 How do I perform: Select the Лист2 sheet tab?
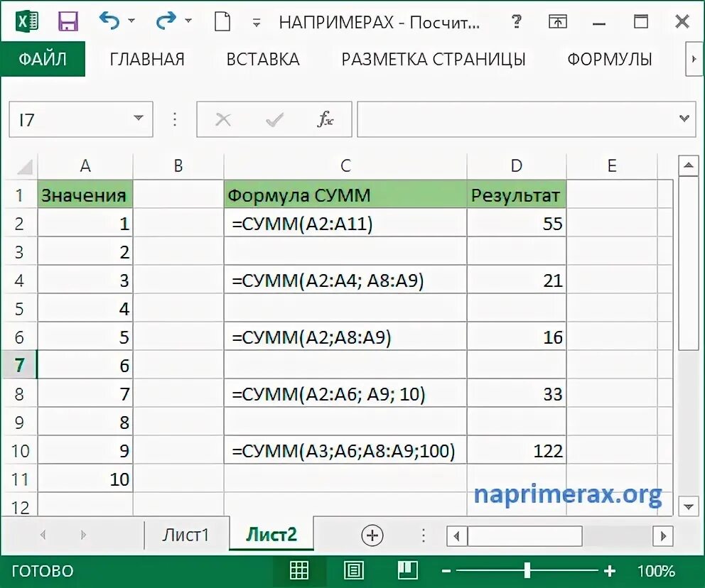pyautogui.click(x=271, y=534)
